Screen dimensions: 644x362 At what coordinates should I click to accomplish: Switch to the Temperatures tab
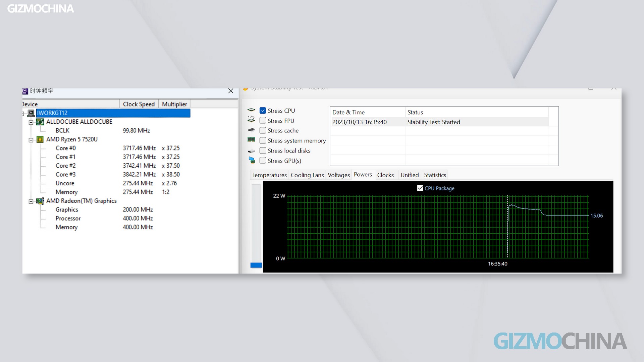269,175
